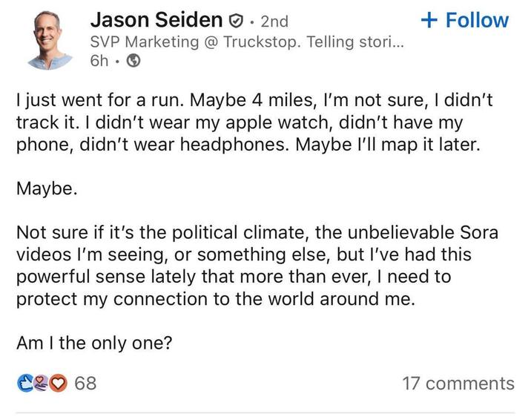Image resolution: width=531 pixels, height=420 pixels.
Task: Open the 17 comments thread
Action: (x=458, y=383)
